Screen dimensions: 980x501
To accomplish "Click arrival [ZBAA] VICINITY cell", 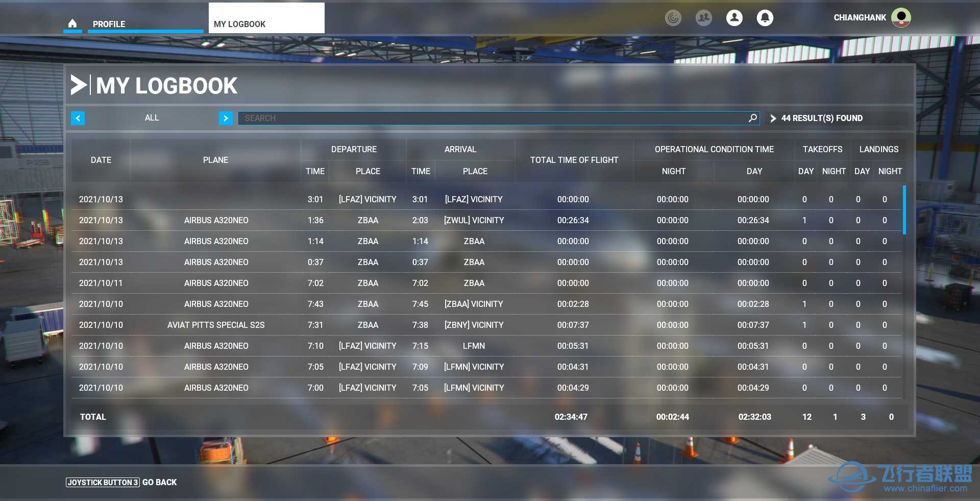I will coord(474,304).
